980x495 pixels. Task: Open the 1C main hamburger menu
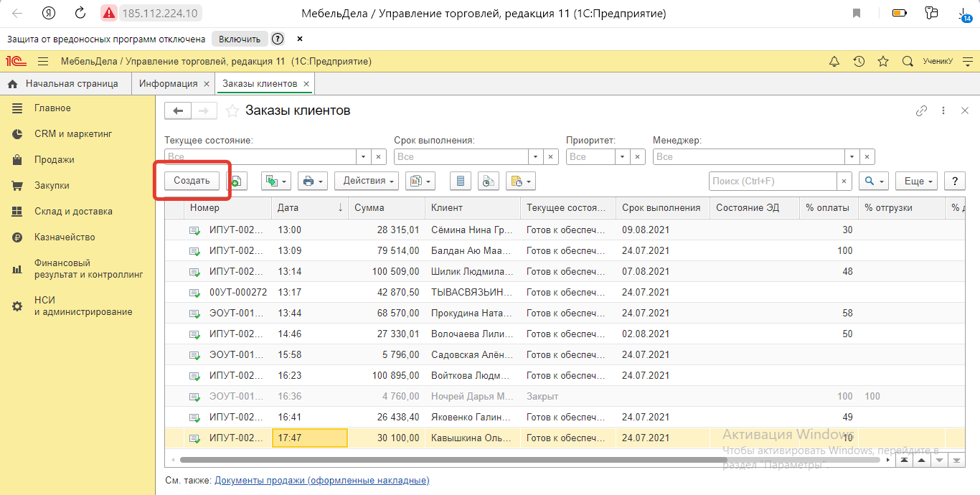coord(43,62)
